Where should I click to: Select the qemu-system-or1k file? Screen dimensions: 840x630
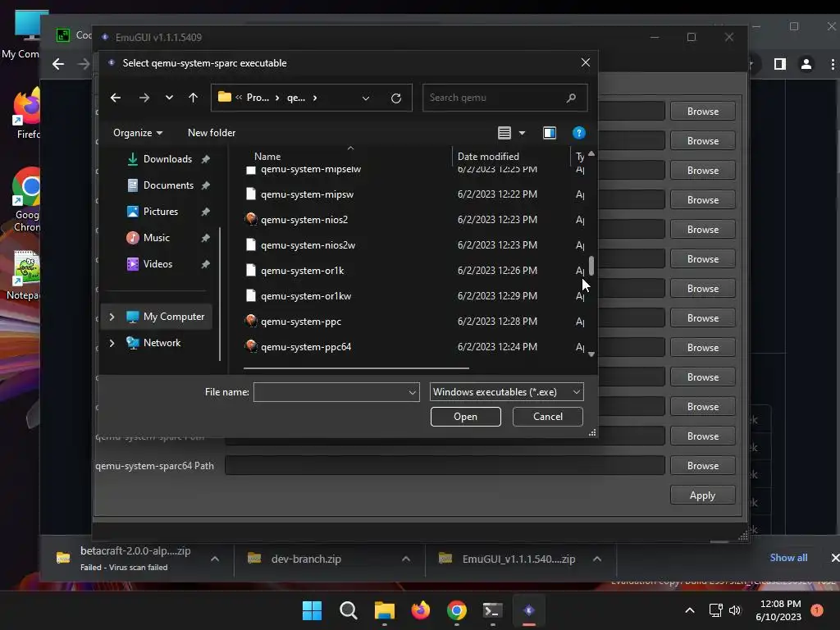[x=302, y=271]
